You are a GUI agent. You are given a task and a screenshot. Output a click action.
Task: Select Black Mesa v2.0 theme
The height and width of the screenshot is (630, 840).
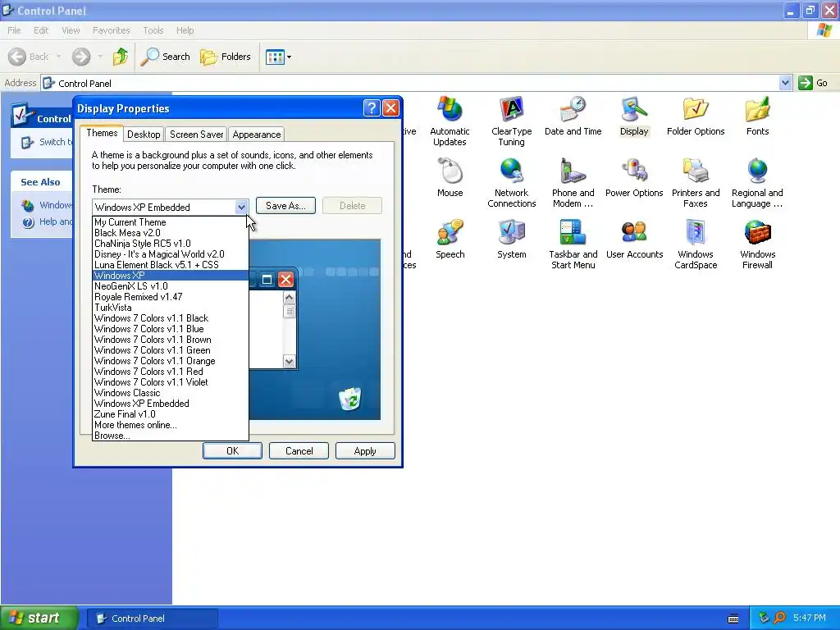[x=171, y=232]
